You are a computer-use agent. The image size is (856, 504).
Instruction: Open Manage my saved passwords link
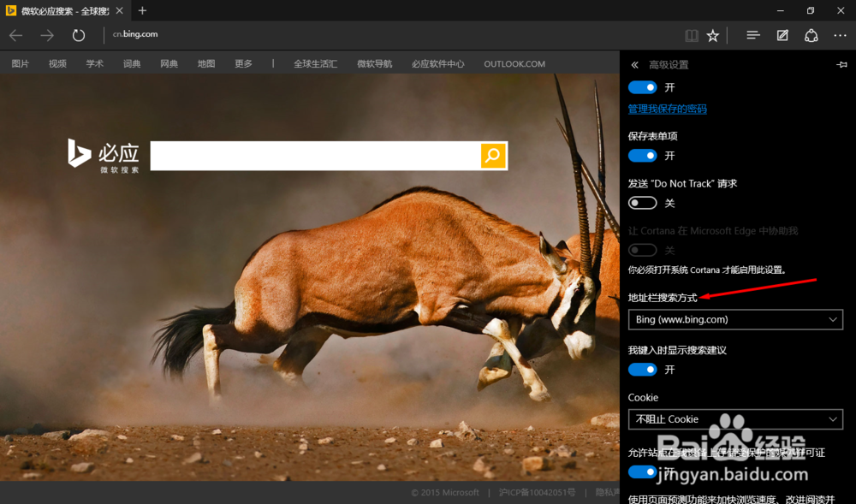click(x=667, y=109)
